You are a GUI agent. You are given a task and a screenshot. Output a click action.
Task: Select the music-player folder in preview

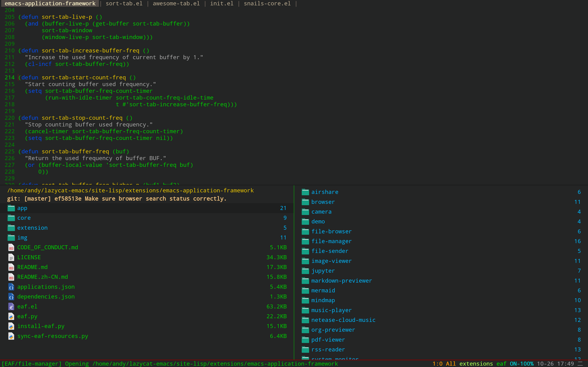pos(331,310)
